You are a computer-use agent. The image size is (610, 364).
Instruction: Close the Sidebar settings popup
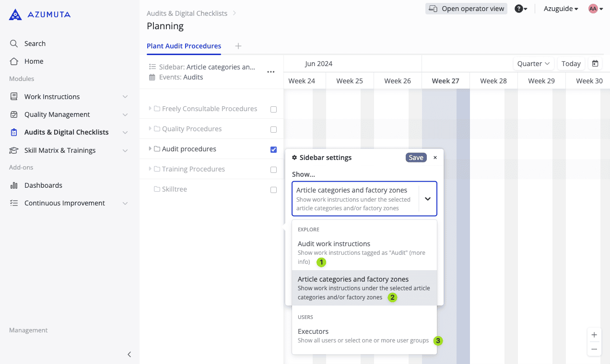click(435, 158)
